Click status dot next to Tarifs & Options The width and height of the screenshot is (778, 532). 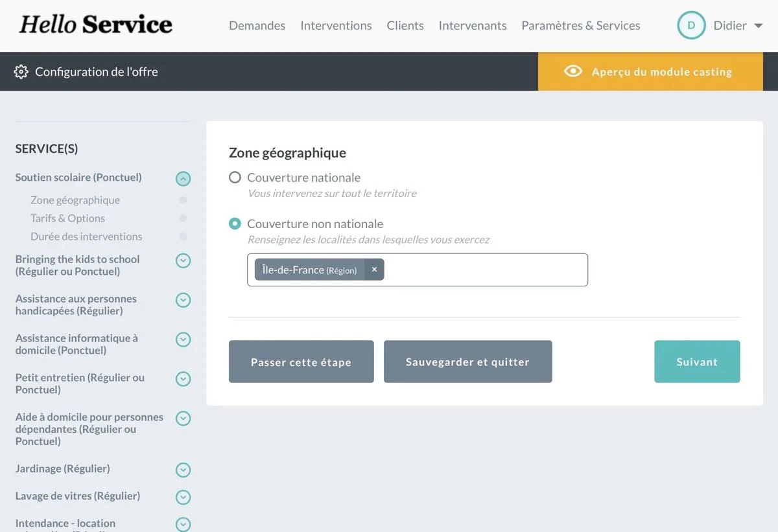pos(183,218)
